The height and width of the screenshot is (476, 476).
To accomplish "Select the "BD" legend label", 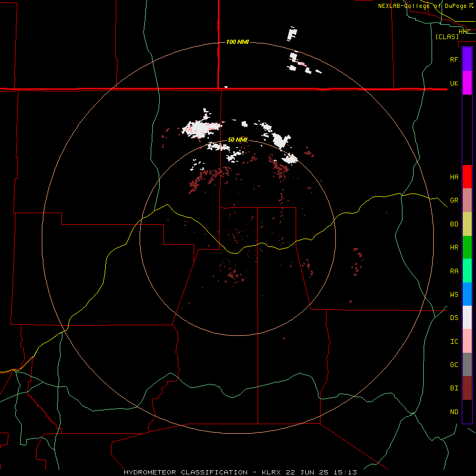I will 454,224.
